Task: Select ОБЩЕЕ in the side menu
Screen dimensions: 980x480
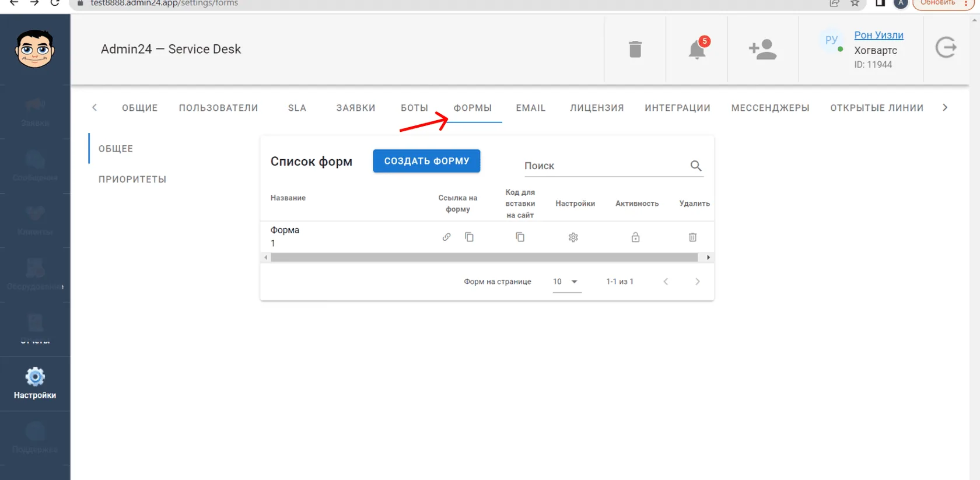Action: (x=116, y=149)
